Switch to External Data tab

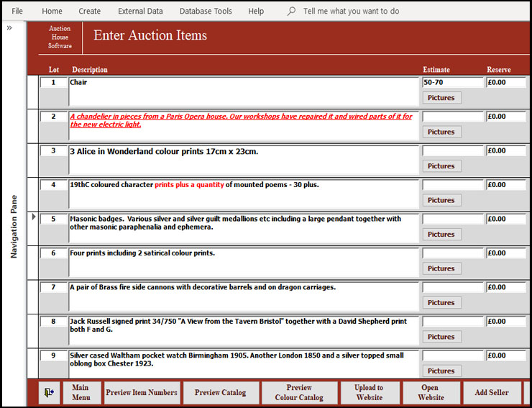coord(140,12)
